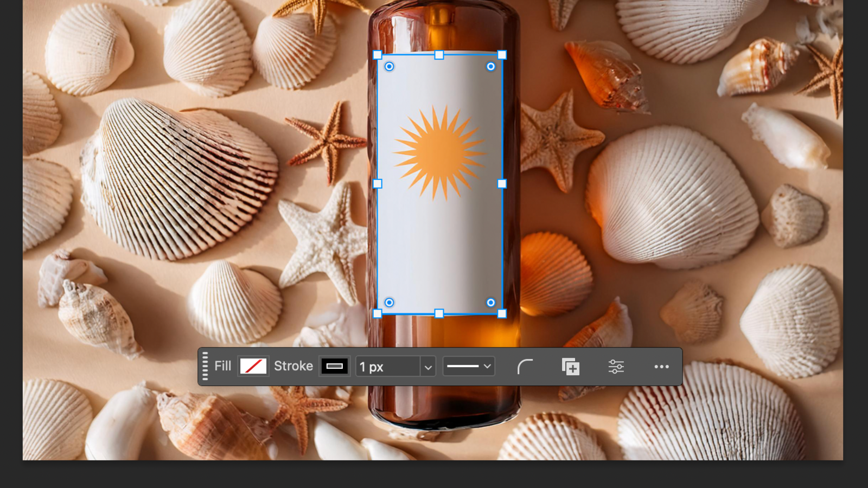Click the black Stroke preview swatch
Image resolution: width=868 pixels, height=488 pixels.
coord(334,366)
